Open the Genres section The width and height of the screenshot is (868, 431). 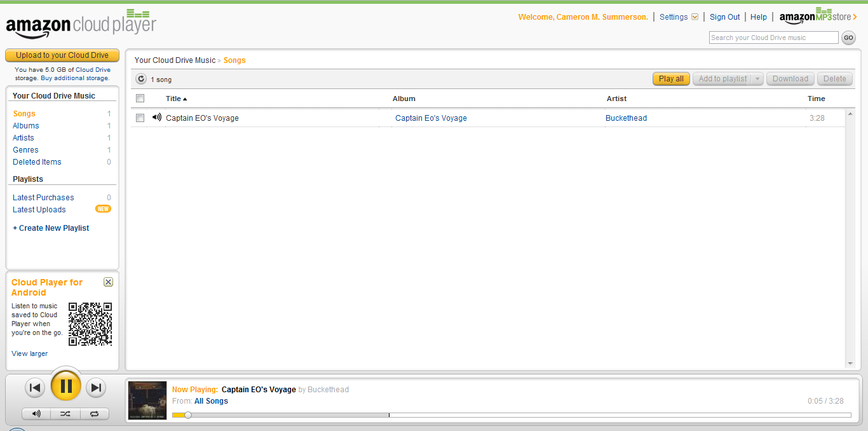pyautogui.click(x=25, y=149)
